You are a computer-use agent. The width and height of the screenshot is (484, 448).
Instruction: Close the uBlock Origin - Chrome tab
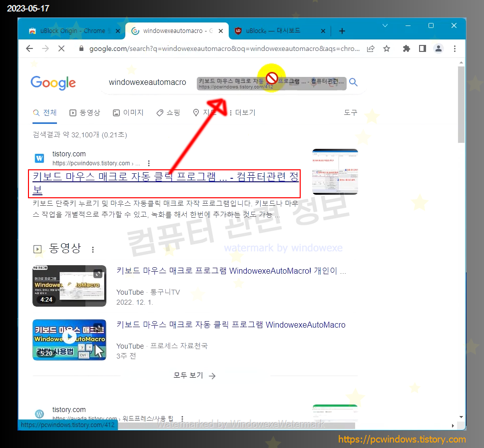[117, 31]
